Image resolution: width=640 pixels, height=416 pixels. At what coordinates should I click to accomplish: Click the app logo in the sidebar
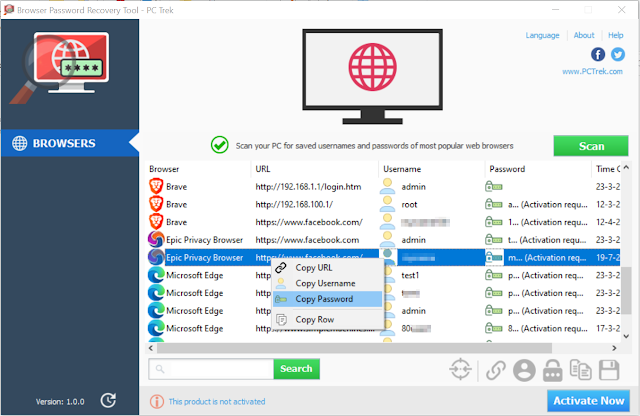tap(61, 66)
